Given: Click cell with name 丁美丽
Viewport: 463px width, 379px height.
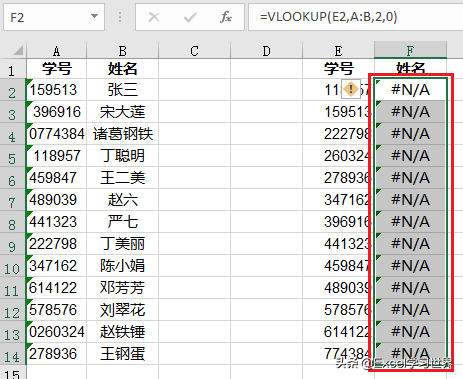Looking at the screenshot, I should (122, 244).
